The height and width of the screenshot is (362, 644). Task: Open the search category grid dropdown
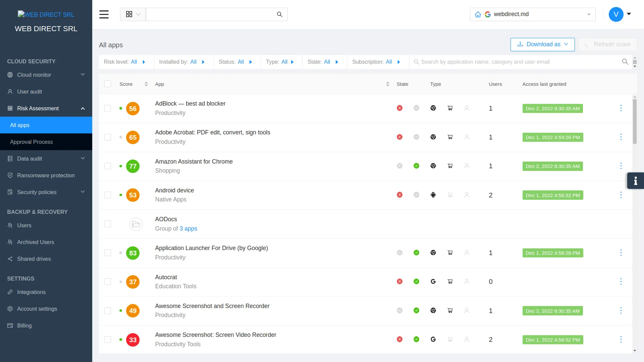click(133, 14)
